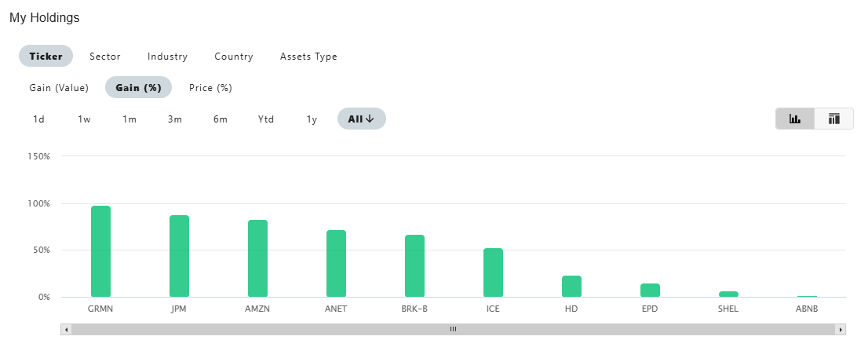This screenshot has width=868, height=340.
Task: Switch metric to Price (%)
Action: [210, 88]
